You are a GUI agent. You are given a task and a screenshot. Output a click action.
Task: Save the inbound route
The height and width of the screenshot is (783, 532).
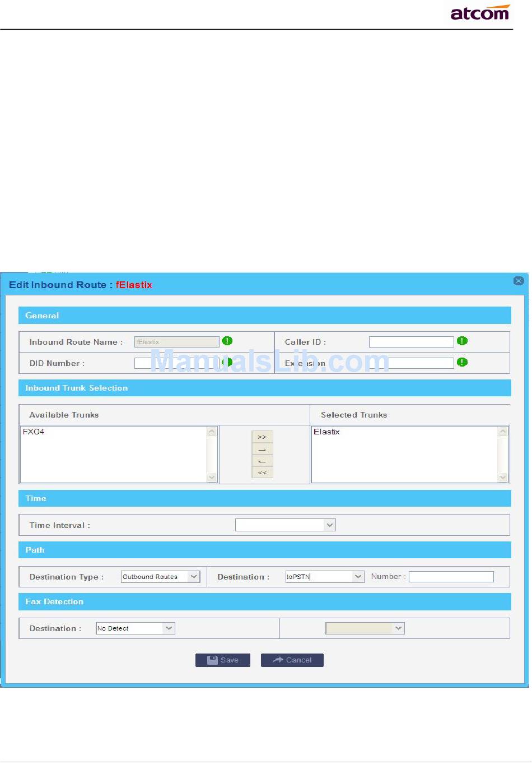point(223,660)
